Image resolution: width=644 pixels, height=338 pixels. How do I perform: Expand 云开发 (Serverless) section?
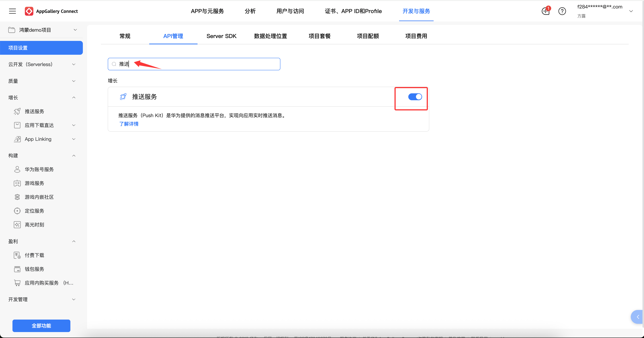(x=74, y=64)
